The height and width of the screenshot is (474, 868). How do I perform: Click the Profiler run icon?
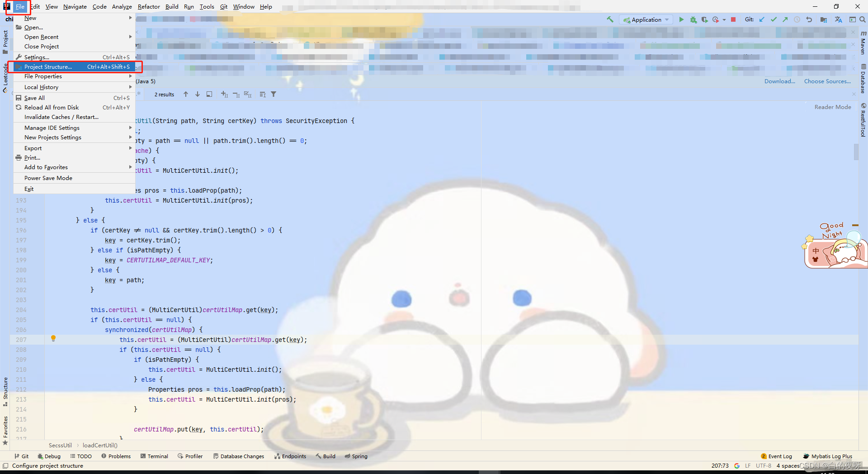716,19
